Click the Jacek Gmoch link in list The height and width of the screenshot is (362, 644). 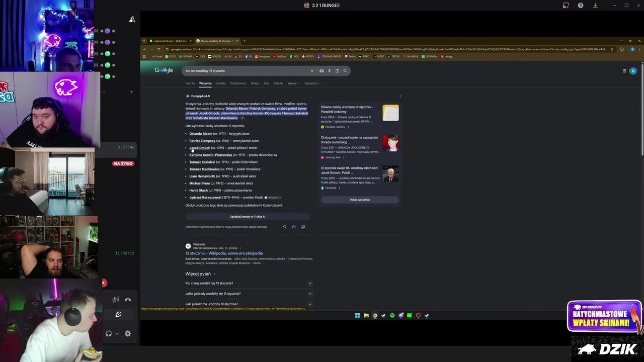coord(200,148)
